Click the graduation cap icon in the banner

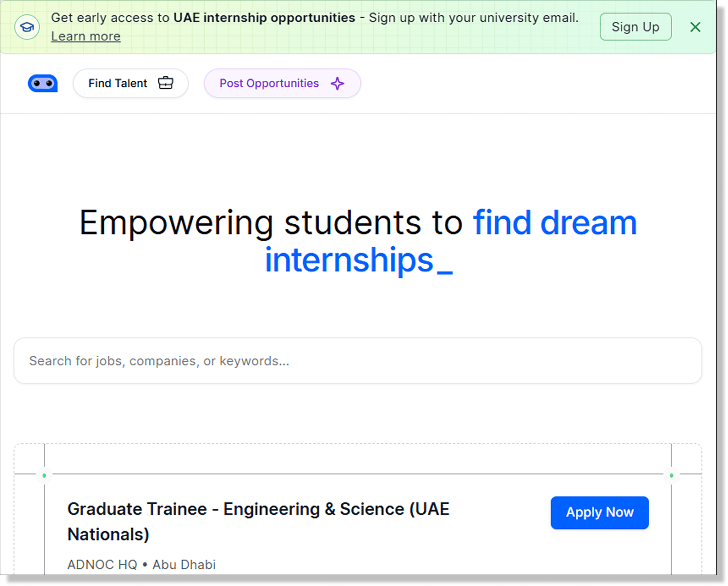coord(27,27)
